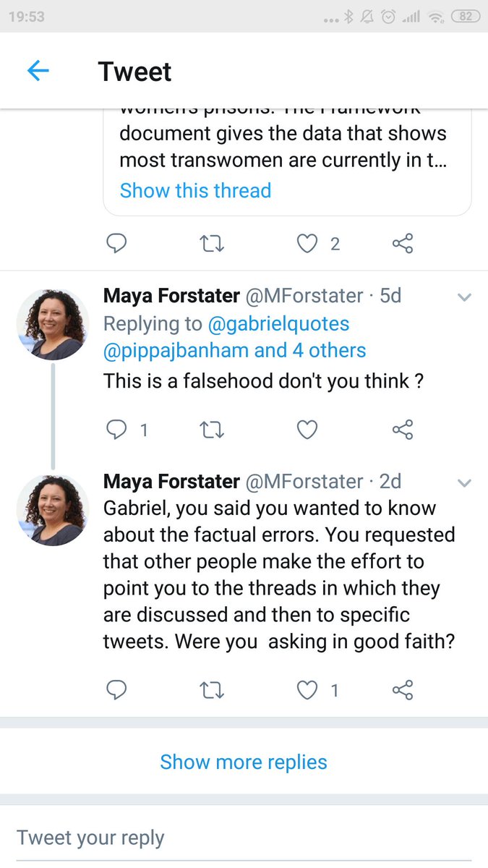Retweet the quoted thread tweet
Viewport: 488px width, 868px height.
tap(211, 244)
